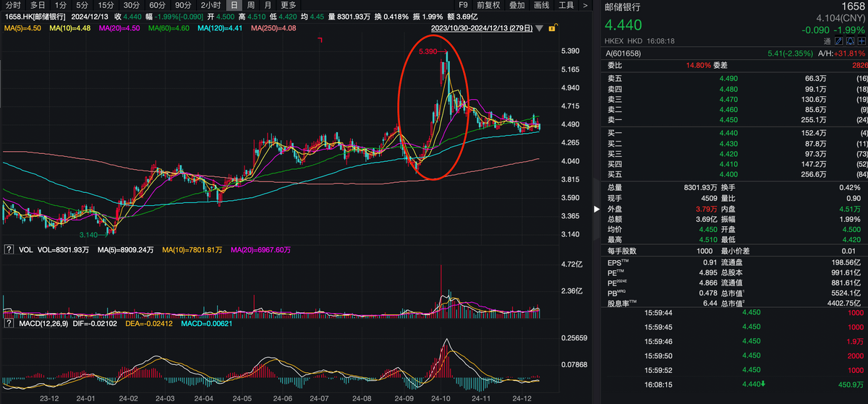The image size is (868, 404).
Task: Click the F9 button
Action: pyautogui.click(x=464, y=5)
